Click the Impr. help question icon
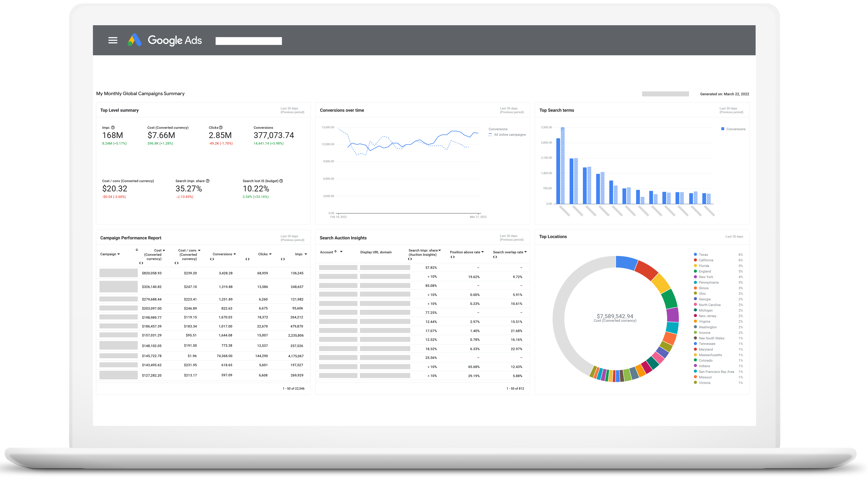Screen dimensions: 868x488 [x=113, y=128]
